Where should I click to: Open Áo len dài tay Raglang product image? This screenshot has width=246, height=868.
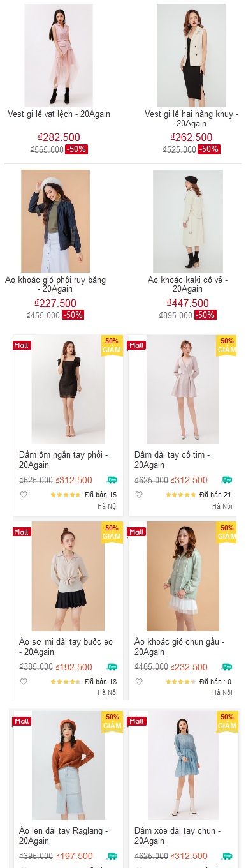click(x=68, y=766)
